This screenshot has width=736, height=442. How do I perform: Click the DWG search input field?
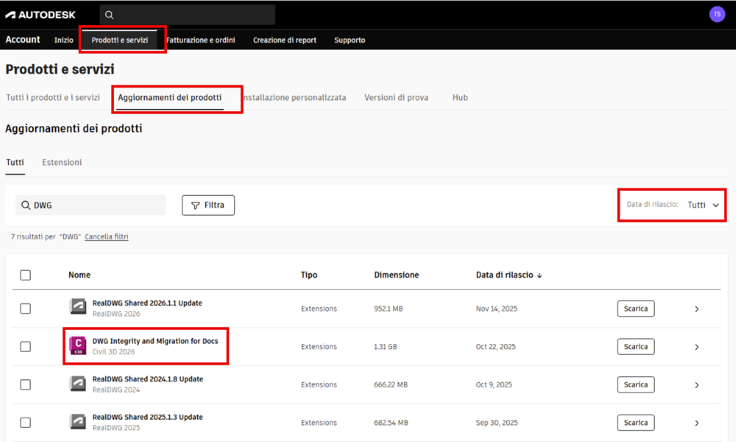(x=95, y=205)
